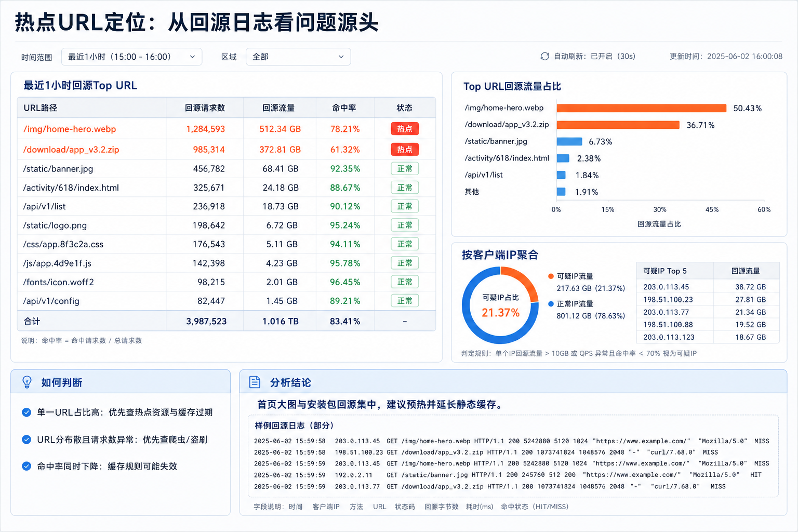This screenshot has height=532, width=798.
Task: Open the 区域 dropdown showing 全部
Action: pyautogui.click(x=298, y=57)
